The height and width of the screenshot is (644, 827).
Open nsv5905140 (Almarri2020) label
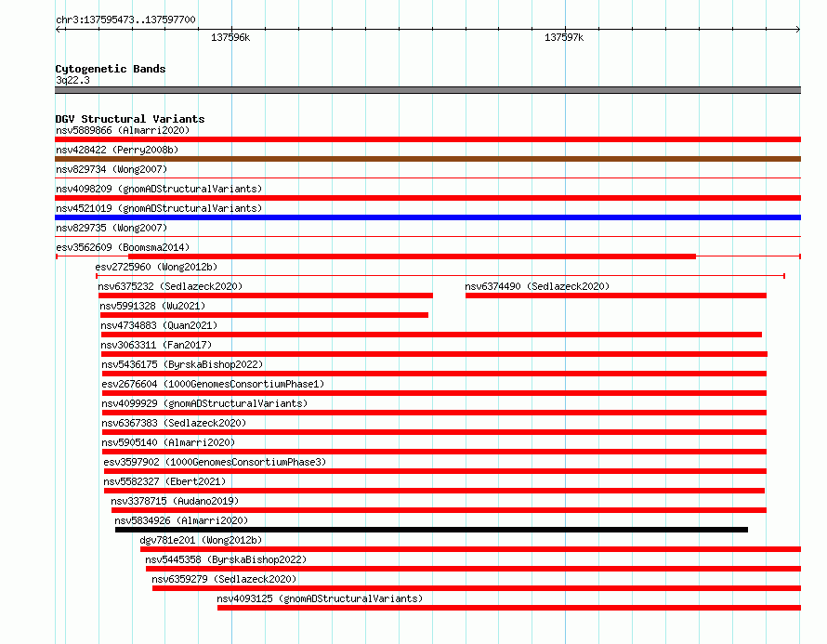[x=168, y=442]
